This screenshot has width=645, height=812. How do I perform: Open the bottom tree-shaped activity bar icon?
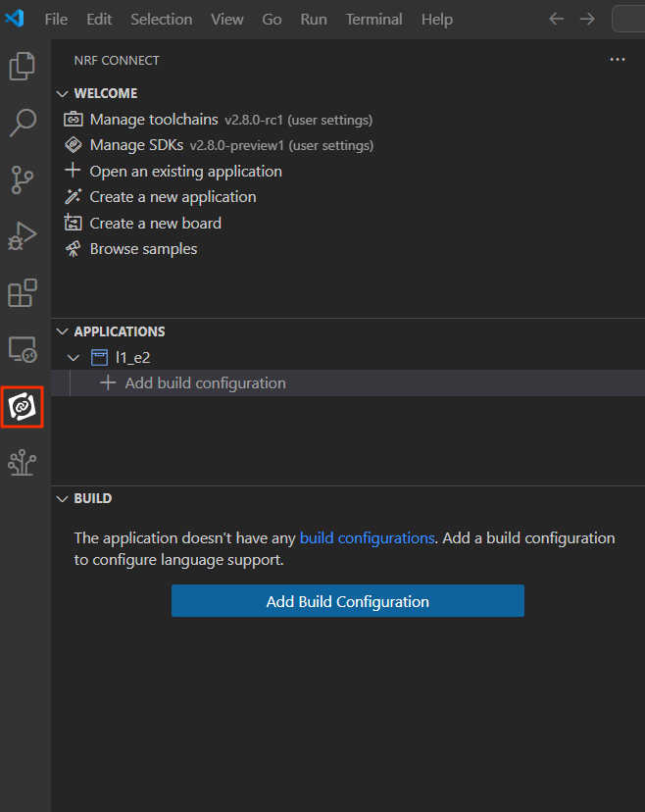(x=23, y=463)
